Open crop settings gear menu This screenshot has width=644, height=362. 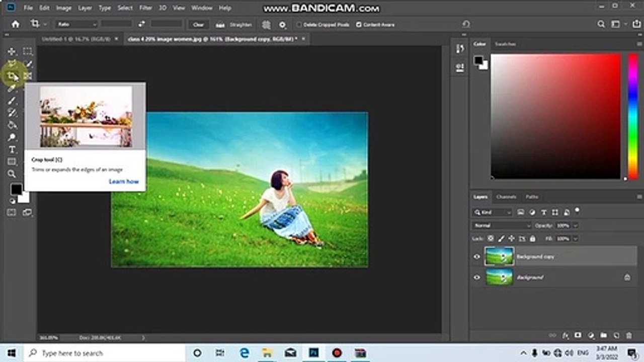coord(282,24)
